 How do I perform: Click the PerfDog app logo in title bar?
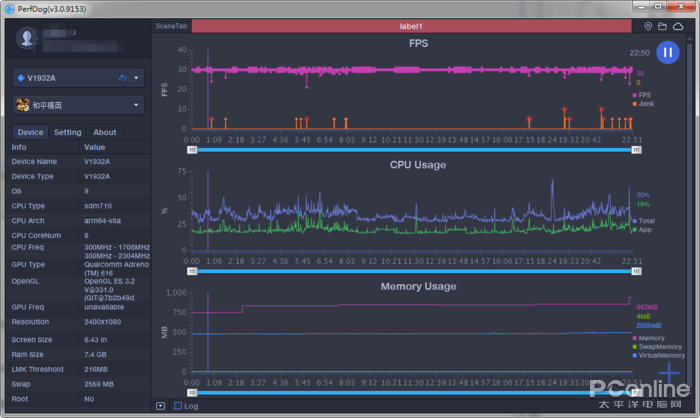click(9, 9)
